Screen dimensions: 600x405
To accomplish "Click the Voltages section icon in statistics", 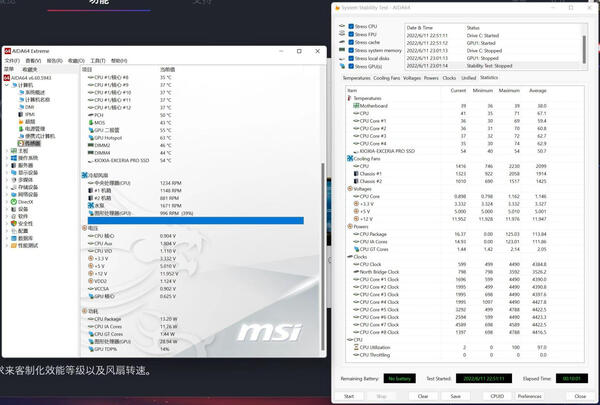I will click(x=349, y=189).
